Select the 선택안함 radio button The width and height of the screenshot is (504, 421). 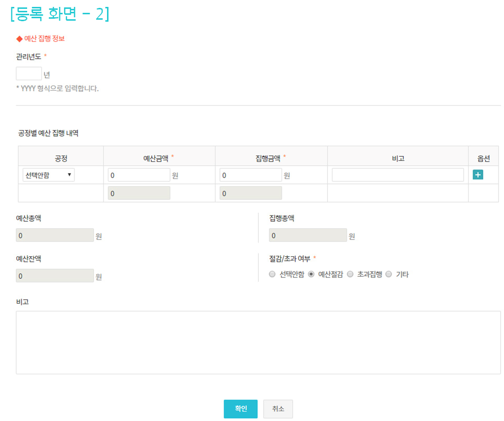272,275
